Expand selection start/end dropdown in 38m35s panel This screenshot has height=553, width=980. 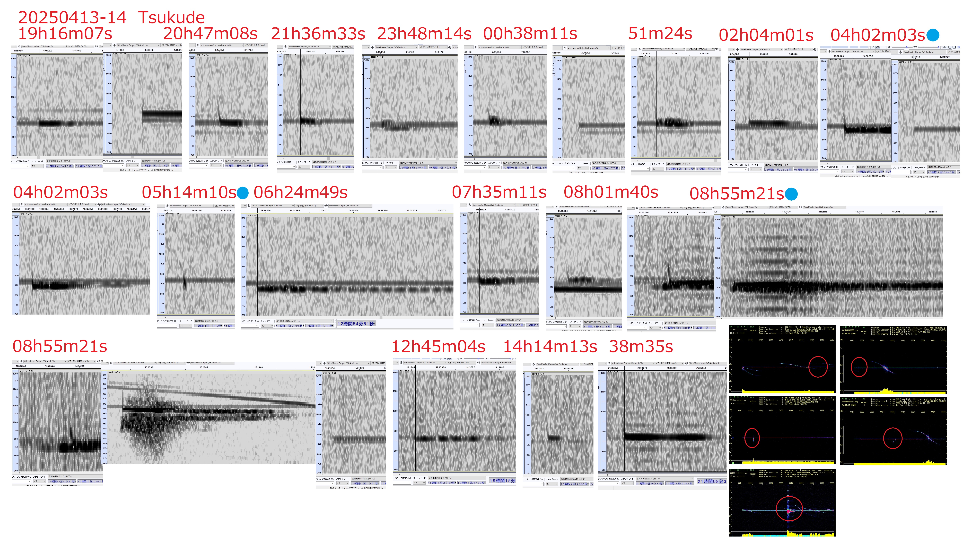(692, 478)
